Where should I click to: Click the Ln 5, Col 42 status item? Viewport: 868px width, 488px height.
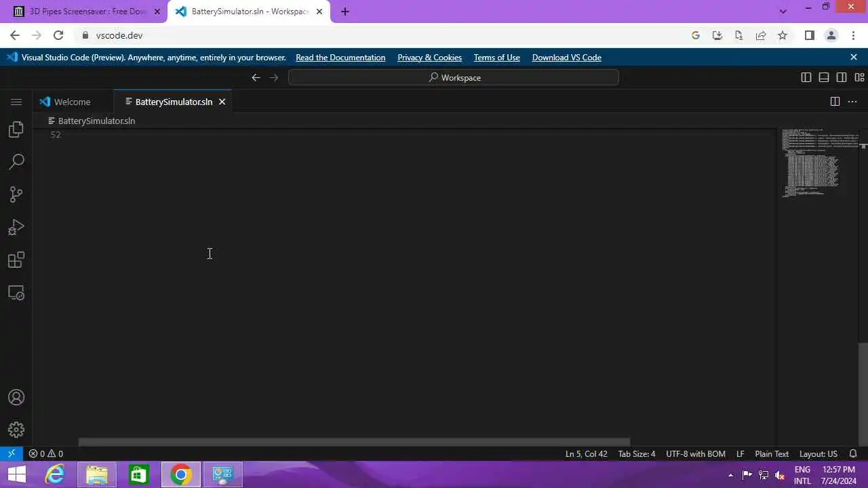point(587,453)
